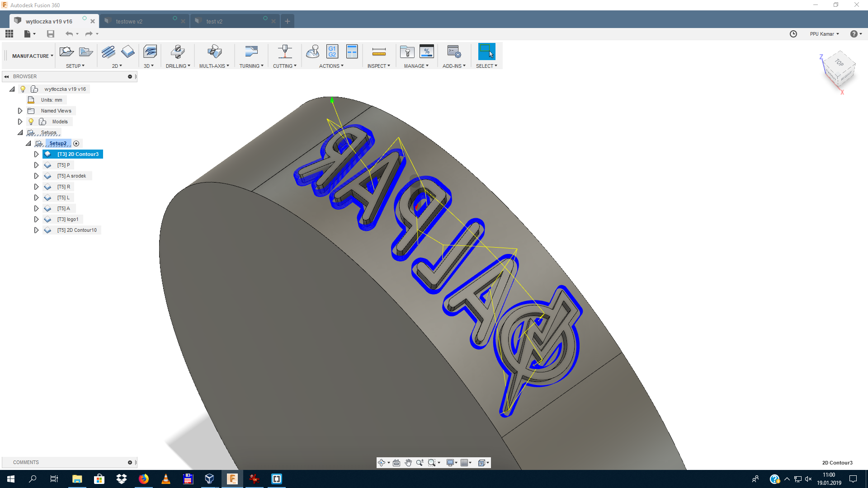The width and height of the screenshot is (868, 488).
Task: Click the Scripts and Add-Ins icon
Action: click(x=454, y=52)
